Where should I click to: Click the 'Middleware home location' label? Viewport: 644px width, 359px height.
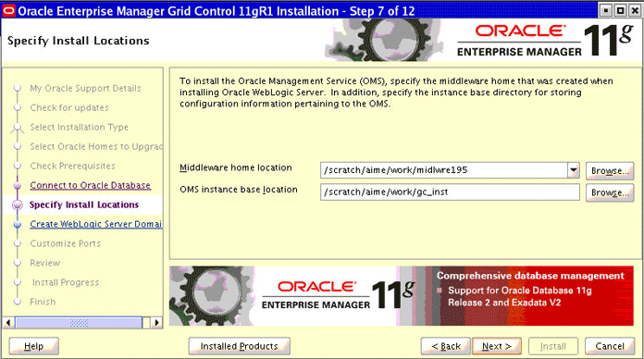tap(235, 167)
